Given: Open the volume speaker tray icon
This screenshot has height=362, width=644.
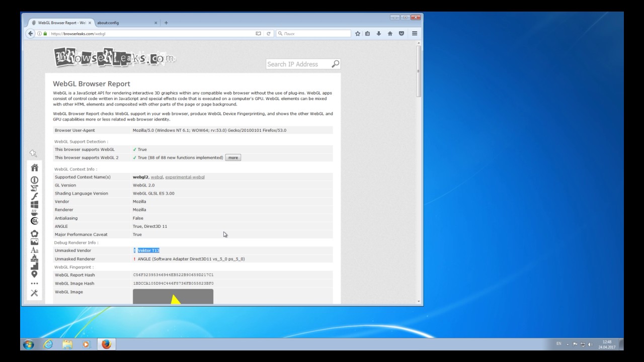Looking at the screenshot, I should 590,344.
